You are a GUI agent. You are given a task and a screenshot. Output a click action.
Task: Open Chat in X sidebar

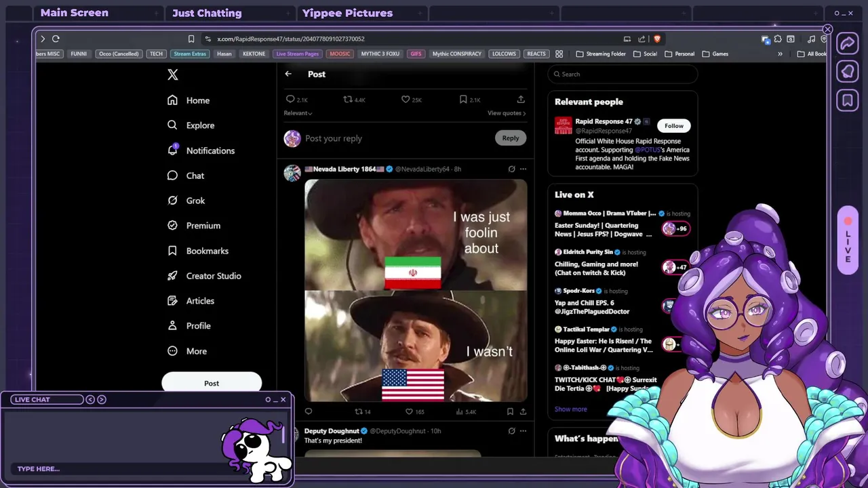[186, 176]
